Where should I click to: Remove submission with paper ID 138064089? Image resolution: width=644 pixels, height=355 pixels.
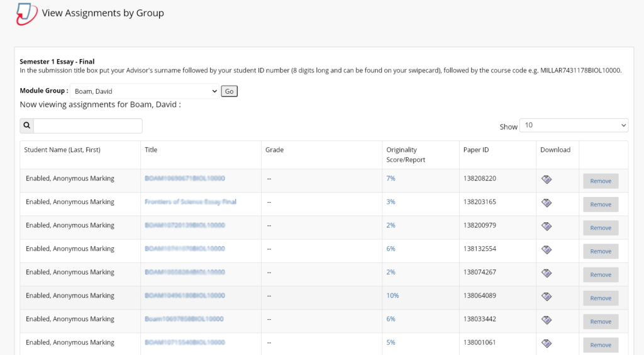[x=601, y=298]
